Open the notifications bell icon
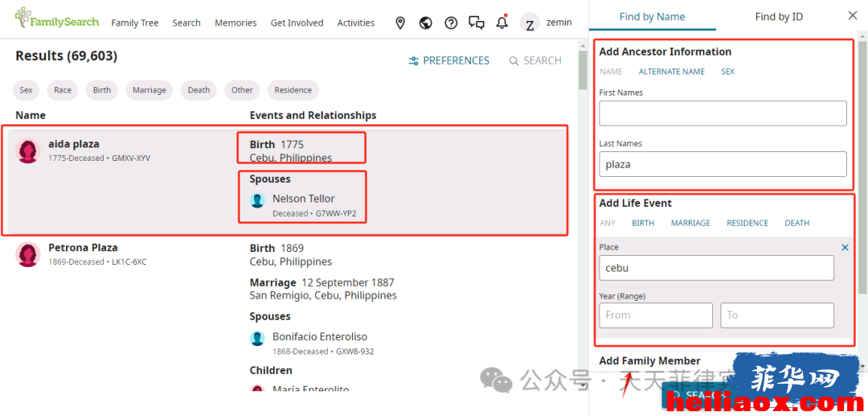Viewport: 868px width, 416px height. (502, 23)
